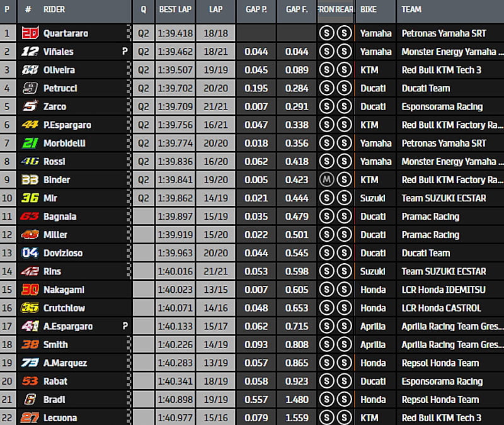The height and width of the screenshot is (425, 504).
Task: Select rider name Dovizioso
Action: [63, 253]
